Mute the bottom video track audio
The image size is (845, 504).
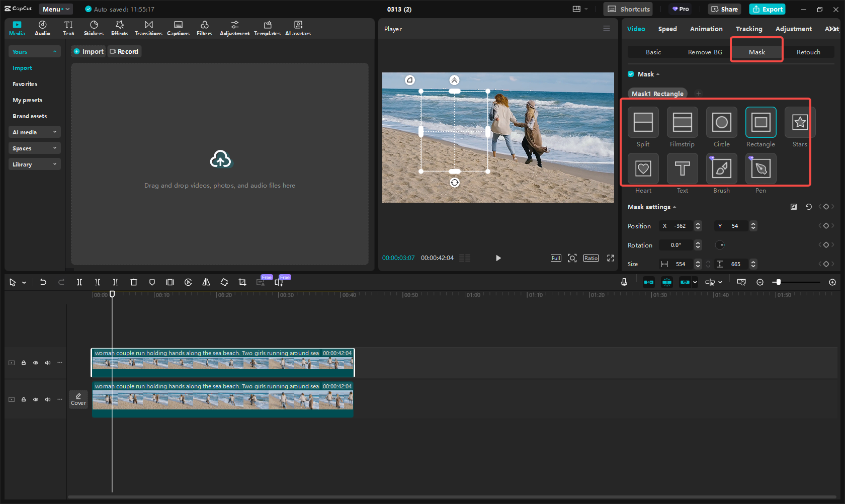coord(48,399)
